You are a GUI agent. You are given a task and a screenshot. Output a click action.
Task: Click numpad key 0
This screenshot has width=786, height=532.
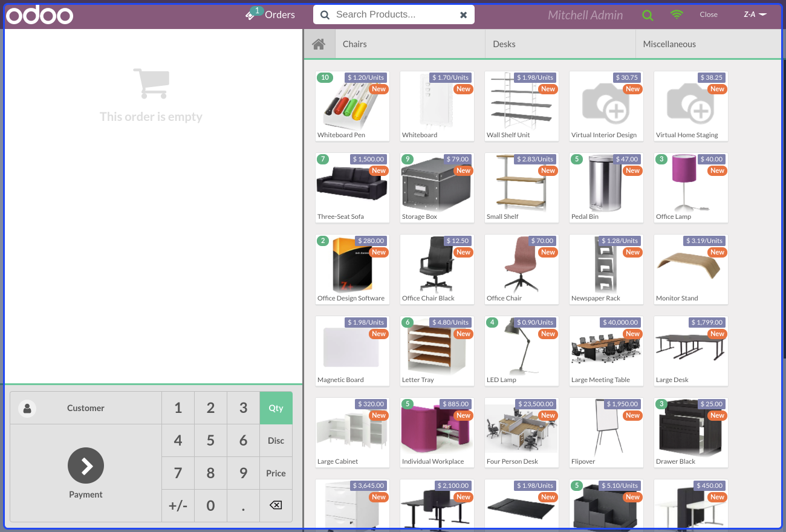[x=210, y=505]
